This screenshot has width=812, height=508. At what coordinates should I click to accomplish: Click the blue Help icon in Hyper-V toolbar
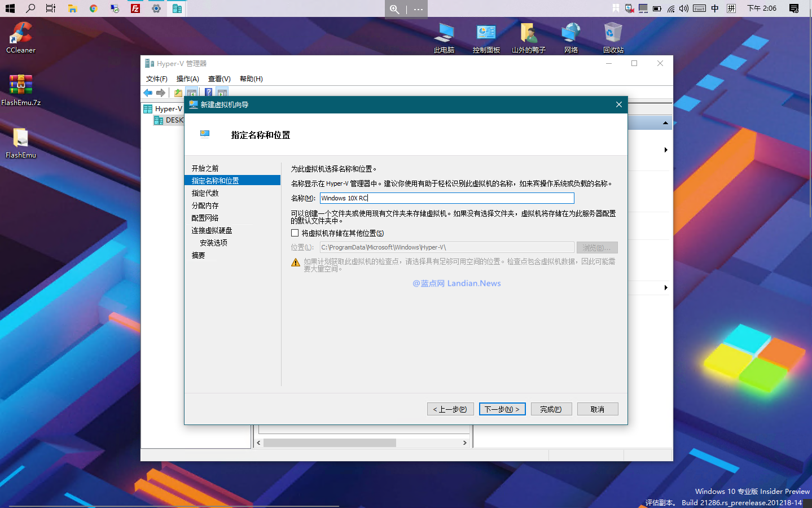pyautogui.click(x=208, y=93)
